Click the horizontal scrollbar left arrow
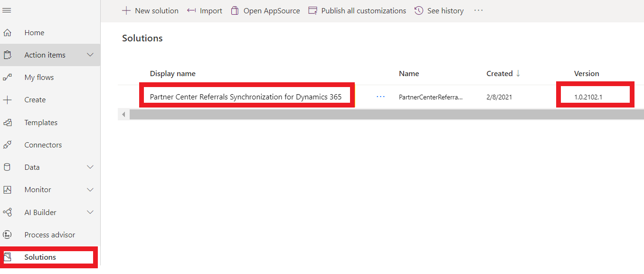 pyautogui.click(x=124, y=115)
